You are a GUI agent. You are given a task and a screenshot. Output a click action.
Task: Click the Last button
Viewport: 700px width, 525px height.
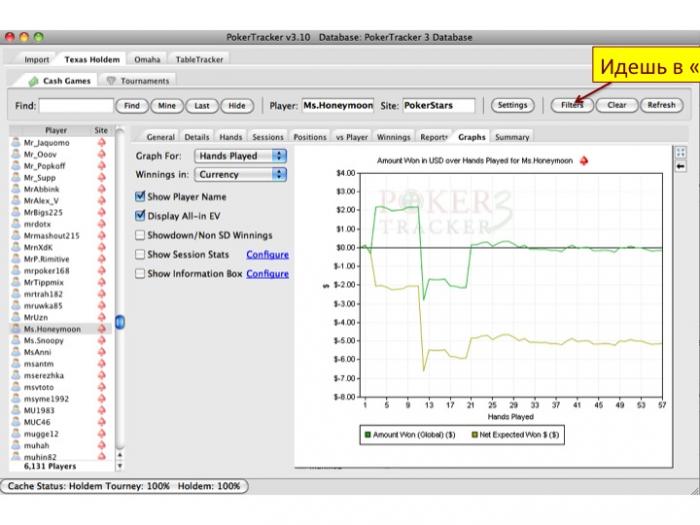tap(202, 106)
